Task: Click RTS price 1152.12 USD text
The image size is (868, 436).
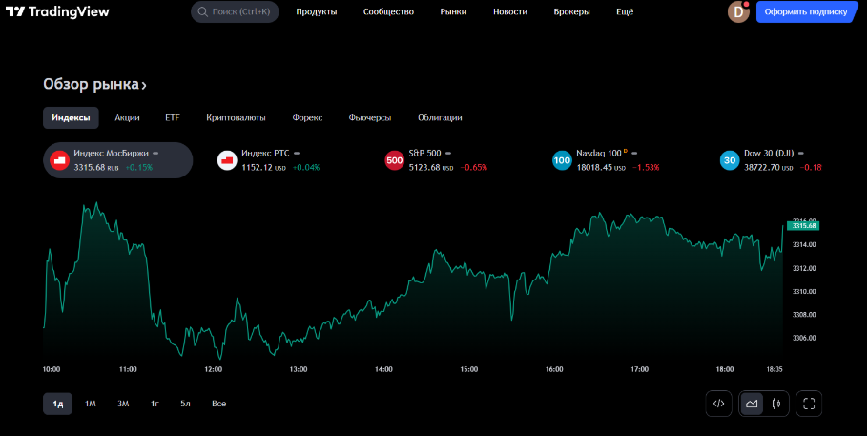Action: coord(263,167)
